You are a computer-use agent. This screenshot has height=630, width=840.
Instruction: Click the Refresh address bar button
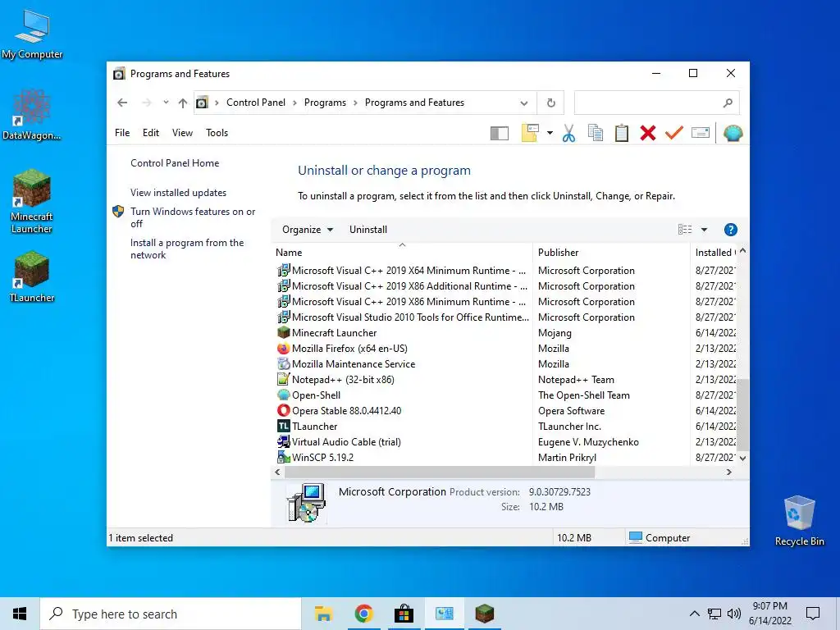[x=550, y=103]
